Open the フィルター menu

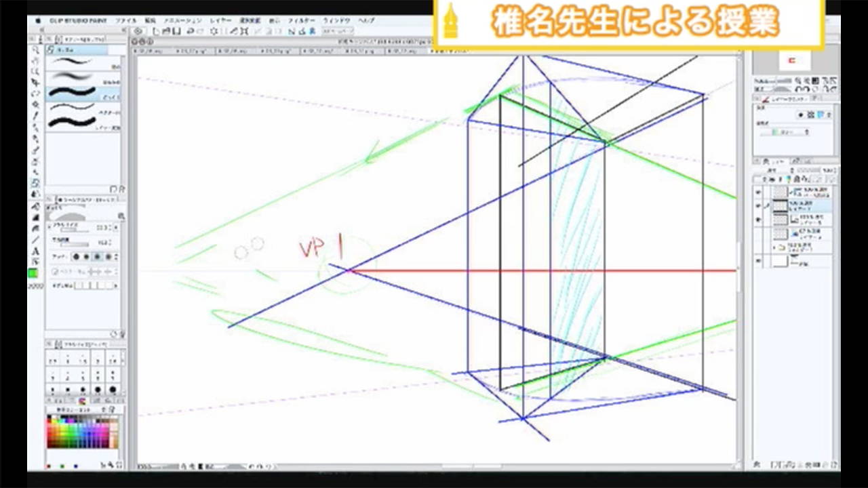pyautogui.click(x=300, y=20)
